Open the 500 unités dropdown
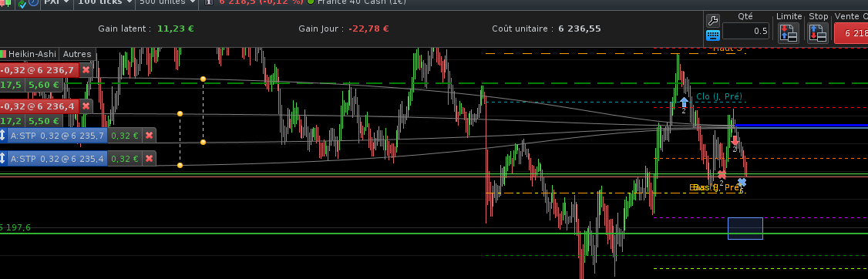This screenshot has height=279, width=868. point(167,3)
